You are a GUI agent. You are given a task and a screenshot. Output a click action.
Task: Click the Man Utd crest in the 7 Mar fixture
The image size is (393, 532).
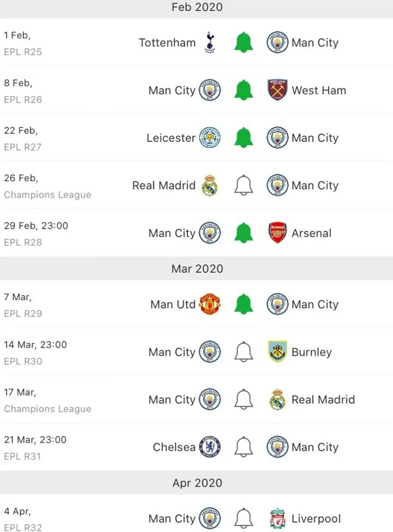tap(210, 304)
